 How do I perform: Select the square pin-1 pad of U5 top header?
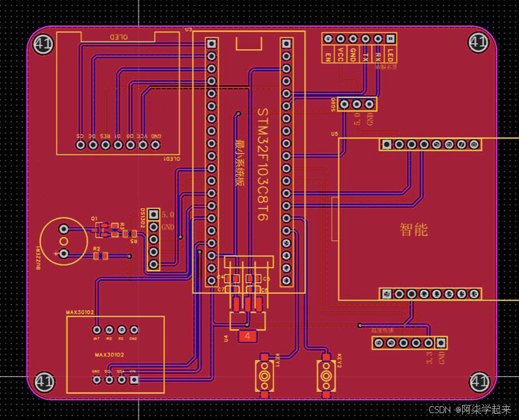click(386, 144)
